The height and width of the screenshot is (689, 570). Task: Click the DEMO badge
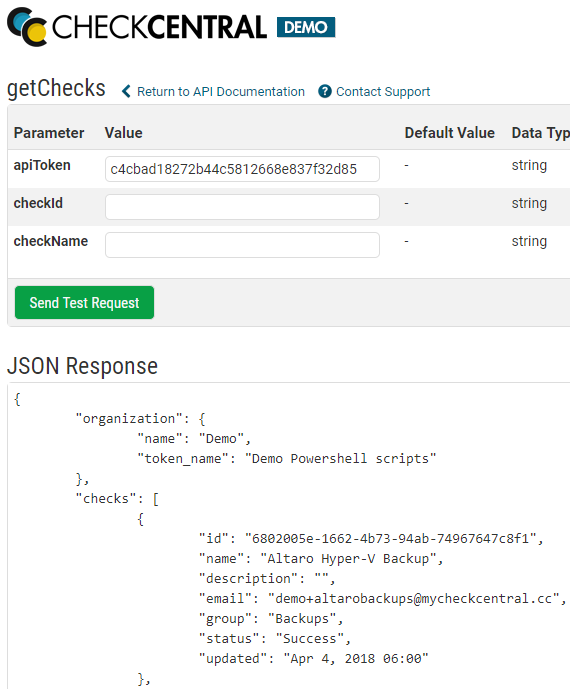point(306,27)
